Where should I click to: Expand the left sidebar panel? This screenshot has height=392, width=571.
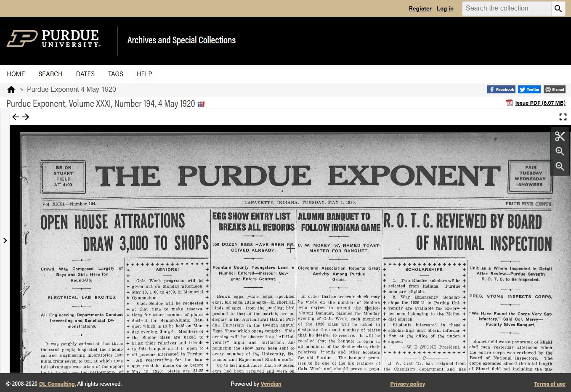5,241
